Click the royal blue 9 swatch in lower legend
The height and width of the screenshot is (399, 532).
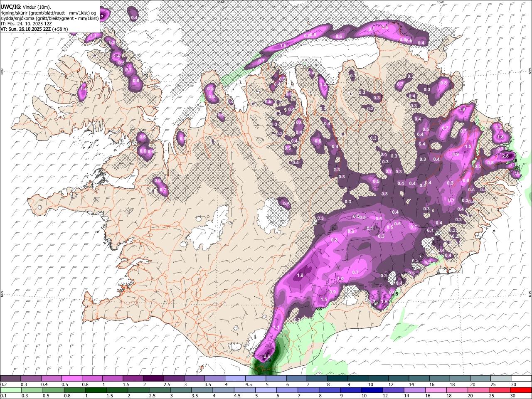coord(350,390)
